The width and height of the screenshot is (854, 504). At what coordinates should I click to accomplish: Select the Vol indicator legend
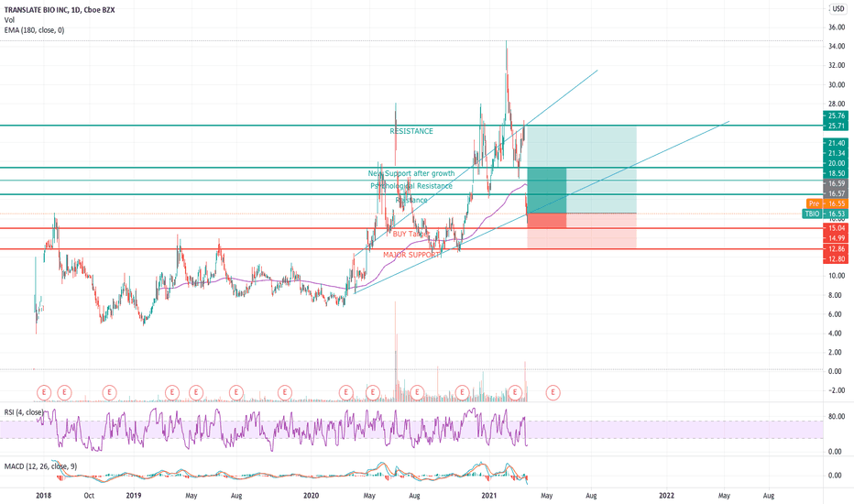(9, 20)
